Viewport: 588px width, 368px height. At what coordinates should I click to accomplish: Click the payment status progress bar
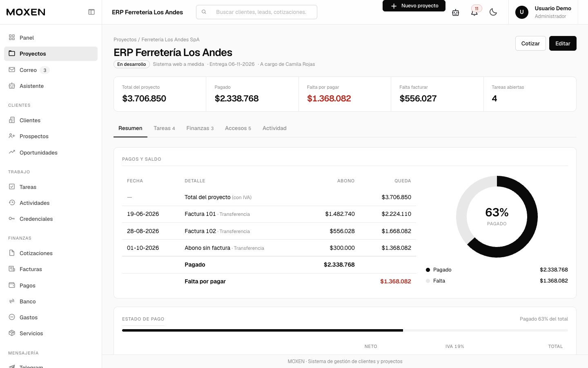pyautogui.click(x=345, y=330)
